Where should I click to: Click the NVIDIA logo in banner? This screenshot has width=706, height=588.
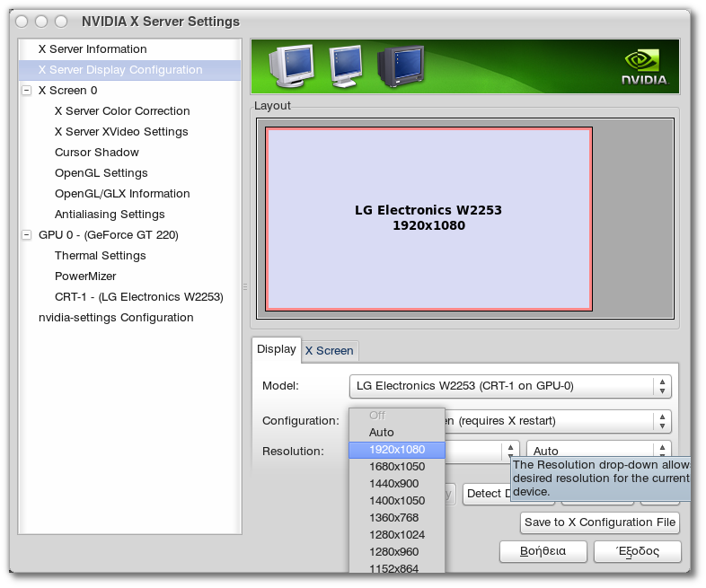coord(645,67)
